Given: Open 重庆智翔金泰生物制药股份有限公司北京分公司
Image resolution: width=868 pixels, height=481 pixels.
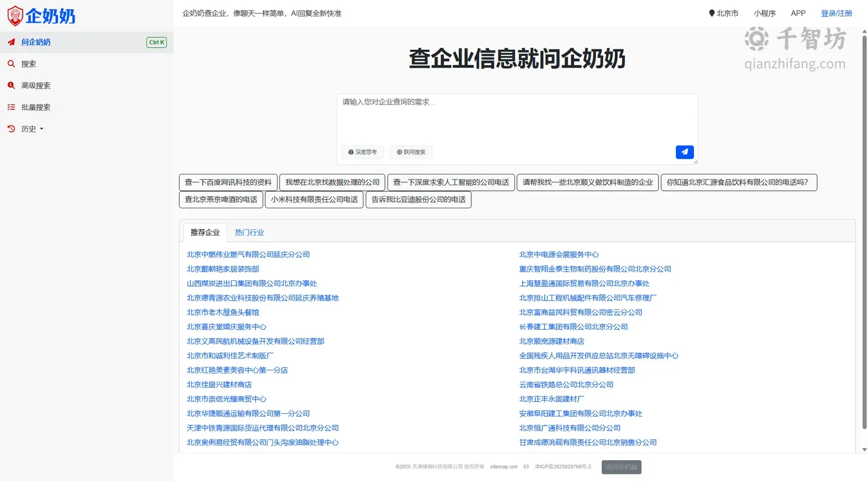Looking at the screenshot, I should pyautogui.click(x=595, y=269).
